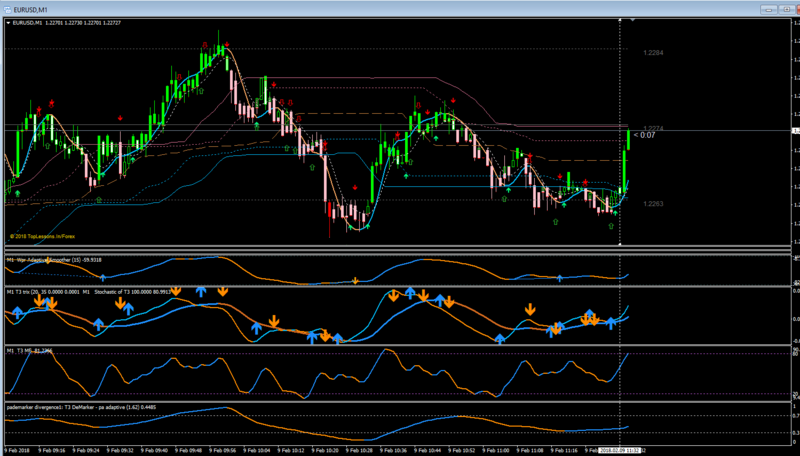Select the T3 trix indicator label
The width and height of the screenshot is (800, 456).
tap(43, 292)
